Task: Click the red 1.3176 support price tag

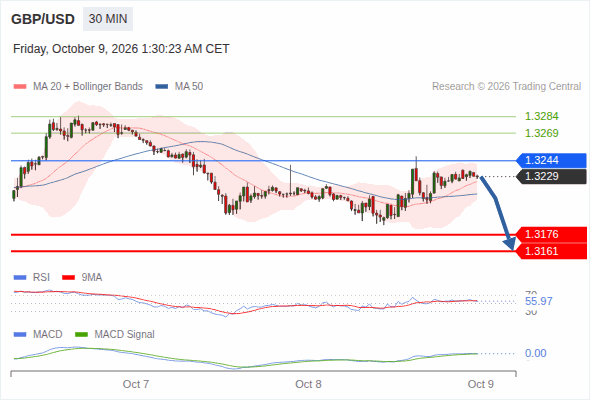Action: pyautogui.click(x=551, y=234)
